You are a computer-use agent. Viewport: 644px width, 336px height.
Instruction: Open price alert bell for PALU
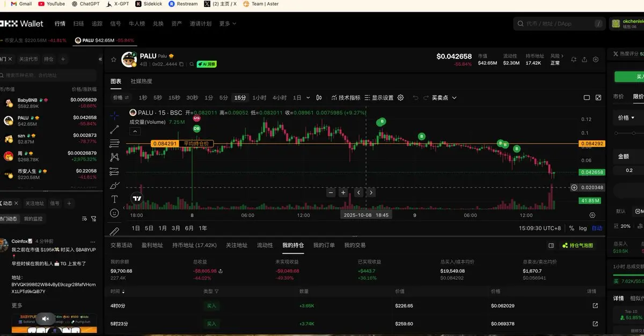pyautogui.click(x=574, y=60)
